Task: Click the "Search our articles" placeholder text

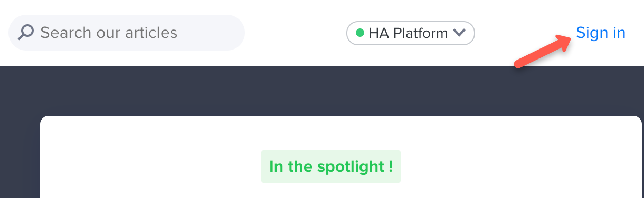Action: coord(109,33)
